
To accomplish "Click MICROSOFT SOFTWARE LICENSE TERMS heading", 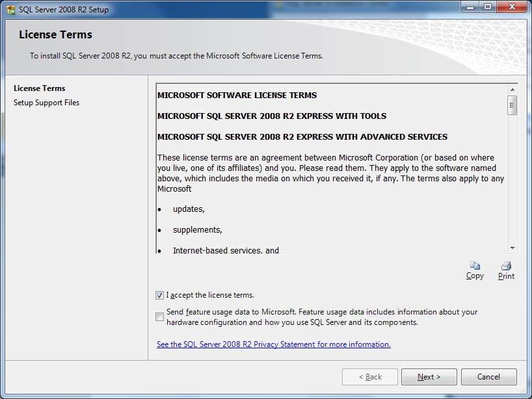I will tap(237, 96).
